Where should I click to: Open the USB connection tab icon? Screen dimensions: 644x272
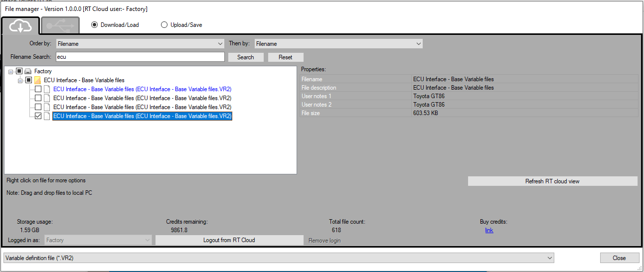(60, 25)
